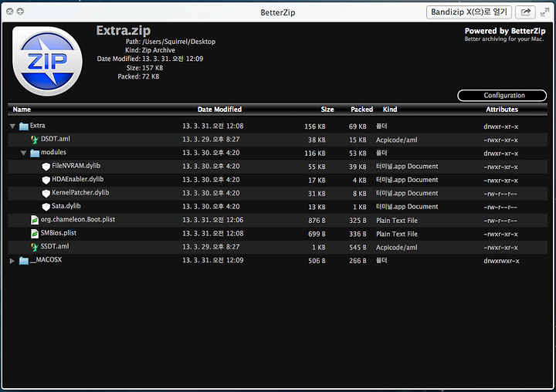Image resolution: width=556 pixels, height=392 pixels.
Task: Select the HDAEnabler.dylib file name
Action: [x=78, y=179]
